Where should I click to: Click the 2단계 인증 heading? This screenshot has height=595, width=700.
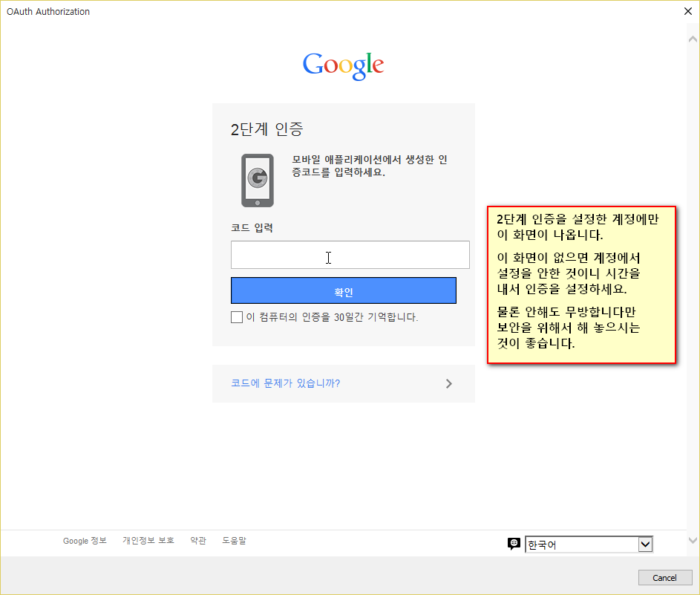click(267, 129)
